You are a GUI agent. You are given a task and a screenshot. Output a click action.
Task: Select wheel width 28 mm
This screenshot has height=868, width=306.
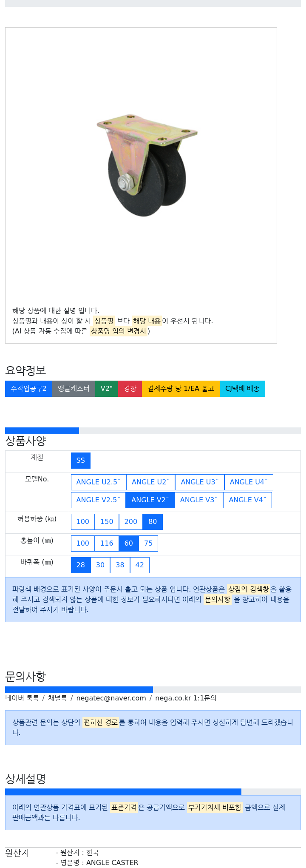click(81, 565)
